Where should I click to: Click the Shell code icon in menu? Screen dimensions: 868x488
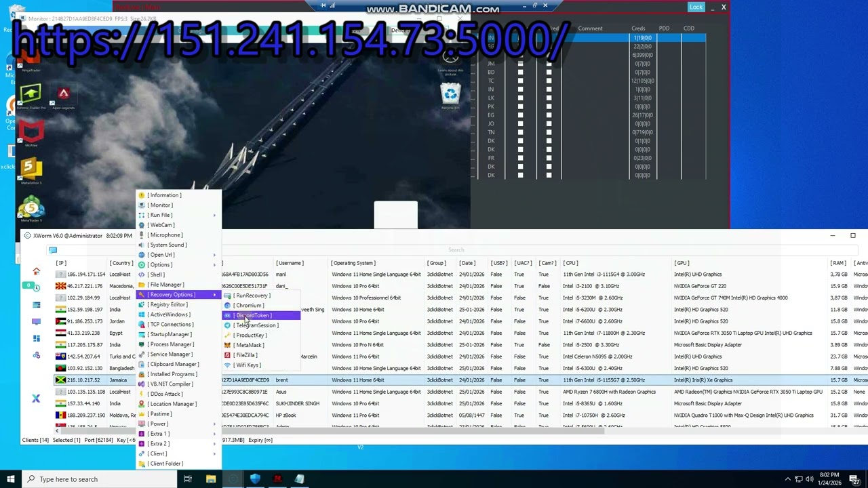tap(142, 274)
